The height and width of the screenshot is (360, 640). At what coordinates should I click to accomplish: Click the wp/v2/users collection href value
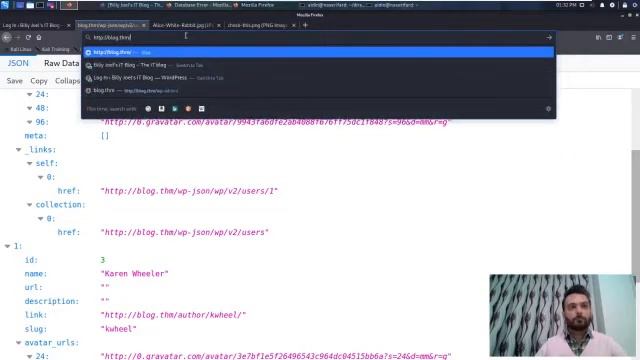pyautogui.click(x=184, y=232)
